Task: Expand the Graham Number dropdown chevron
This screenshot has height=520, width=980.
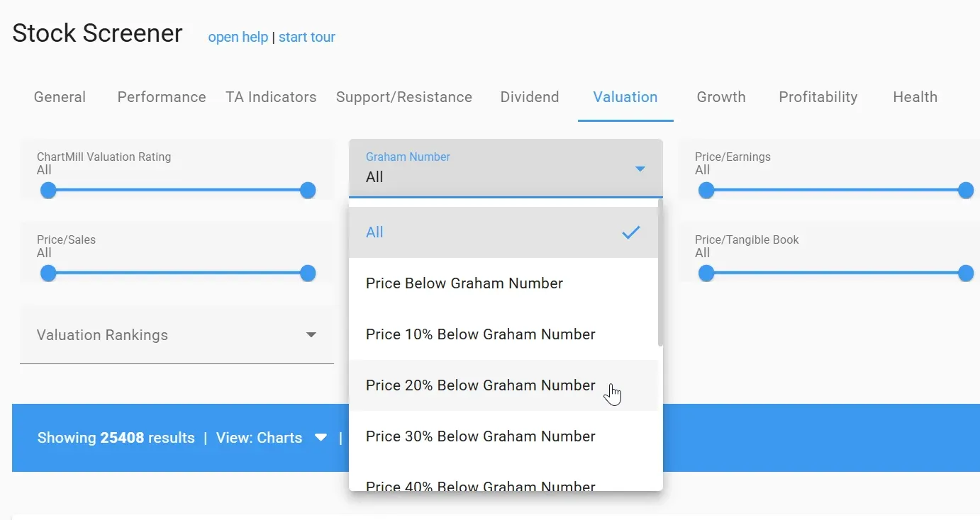Action: [x=640, y=169]
